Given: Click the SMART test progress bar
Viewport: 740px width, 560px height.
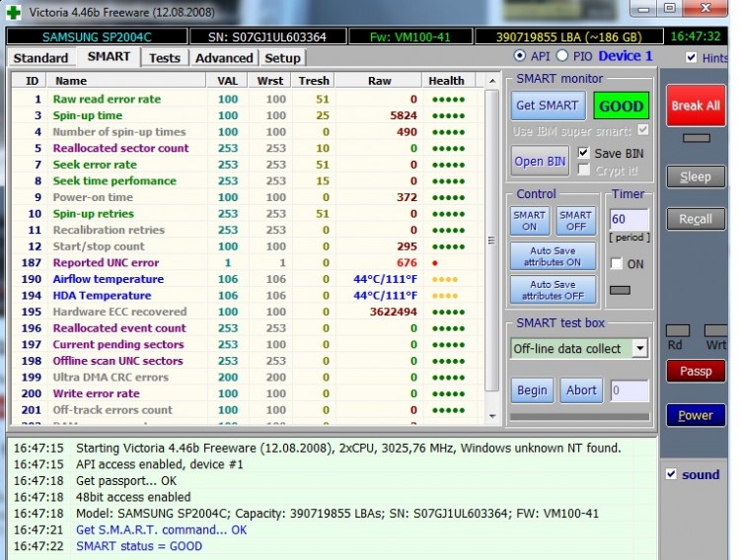Looking at the screenshot, I should [x=580, y=417].
